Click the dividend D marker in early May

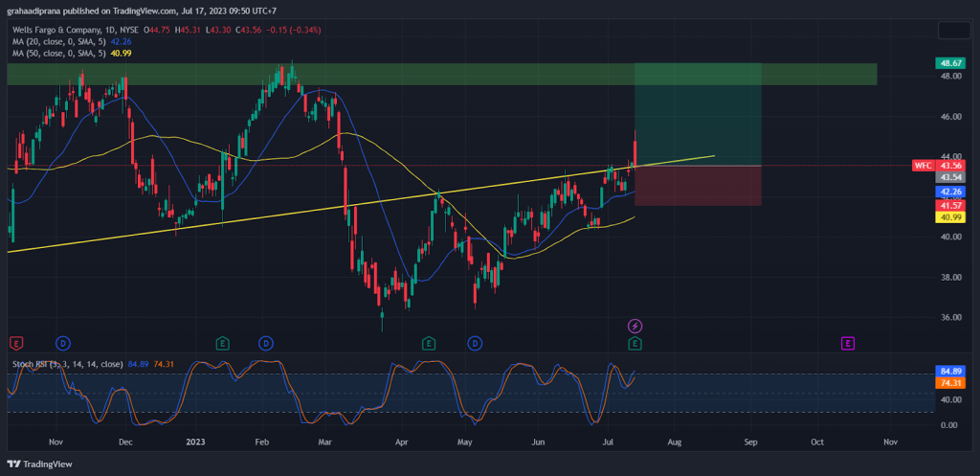tap(475, 343)
